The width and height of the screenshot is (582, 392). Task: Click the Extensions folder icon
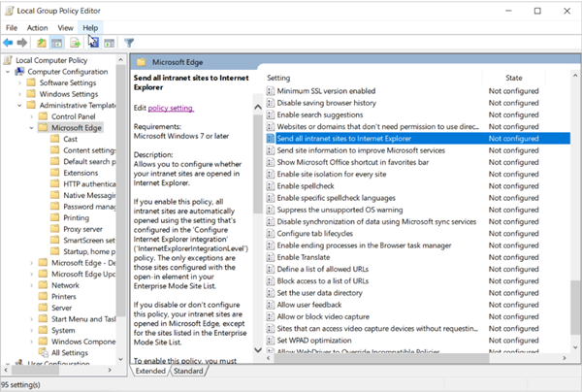point(55,173)
